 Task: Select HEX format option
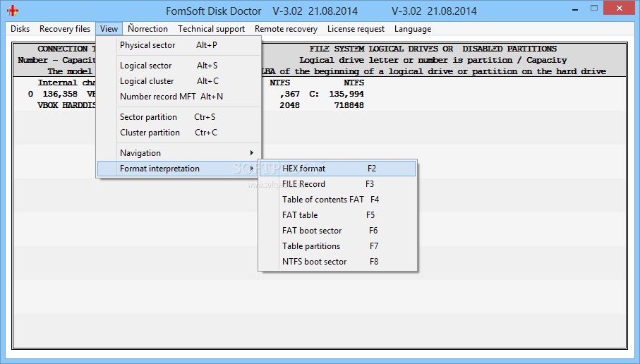tap(337, 169)
